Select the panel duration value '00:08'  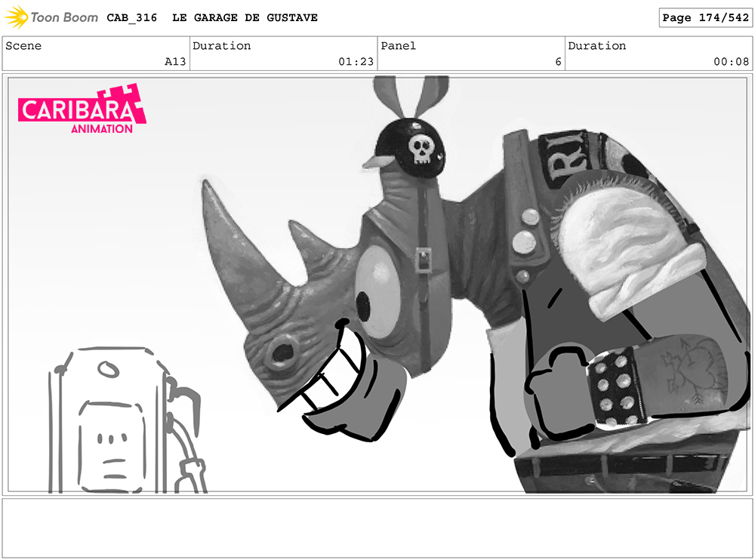coord(731,62)
